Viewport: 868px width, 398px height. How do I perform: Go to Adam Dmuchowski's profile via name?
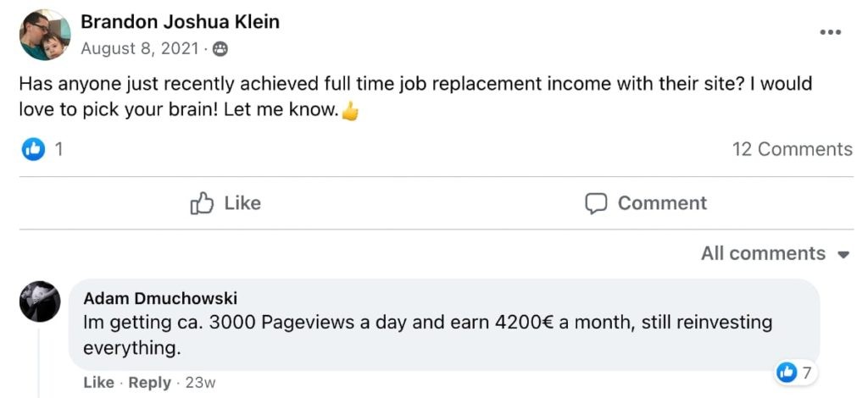point(160,298)
